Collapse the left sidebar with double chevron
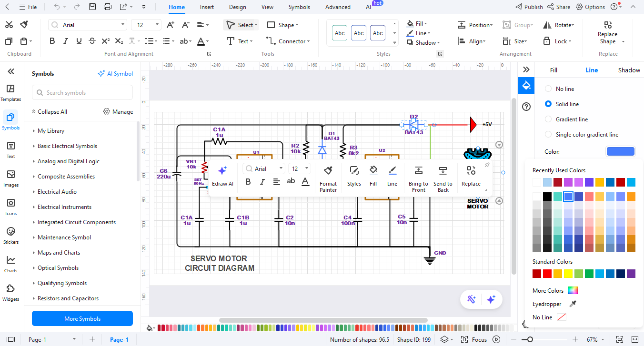 coord(10,71)
